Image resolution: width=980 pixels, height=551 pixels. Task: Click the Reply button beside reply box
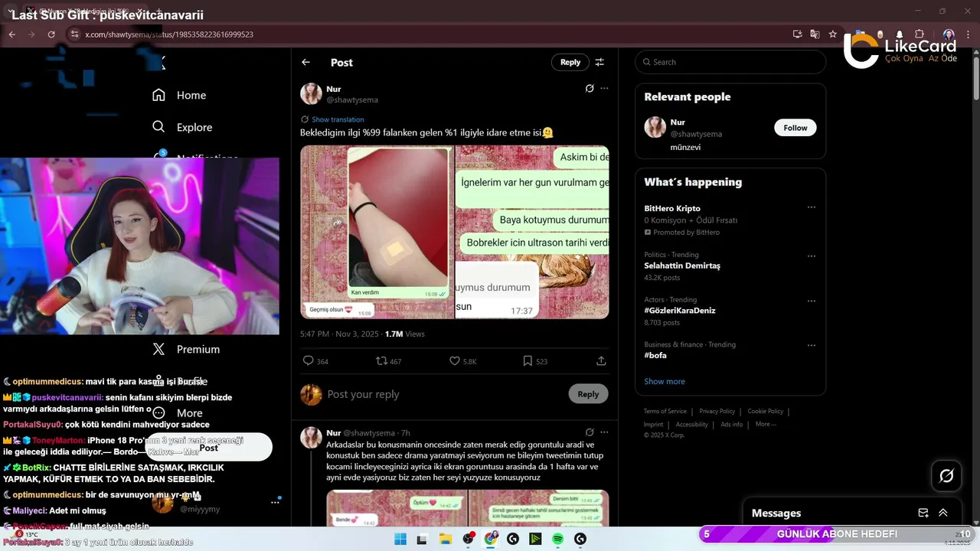point(588,394)
